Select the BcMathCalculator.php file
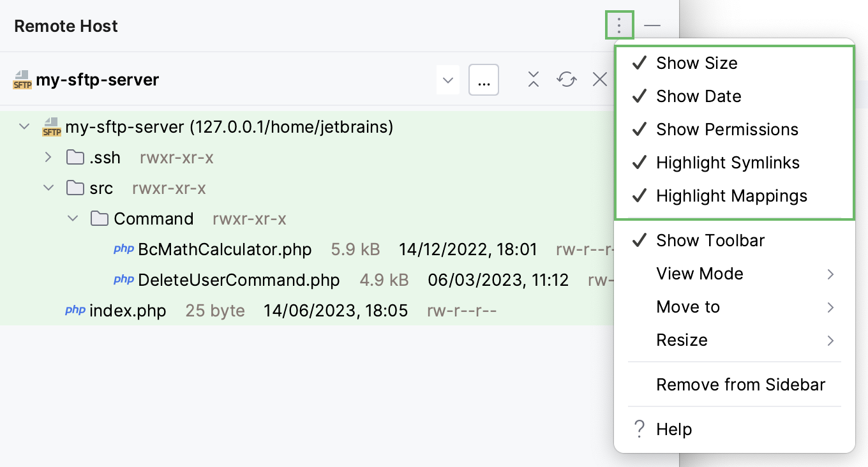 [x=225, y=249]
